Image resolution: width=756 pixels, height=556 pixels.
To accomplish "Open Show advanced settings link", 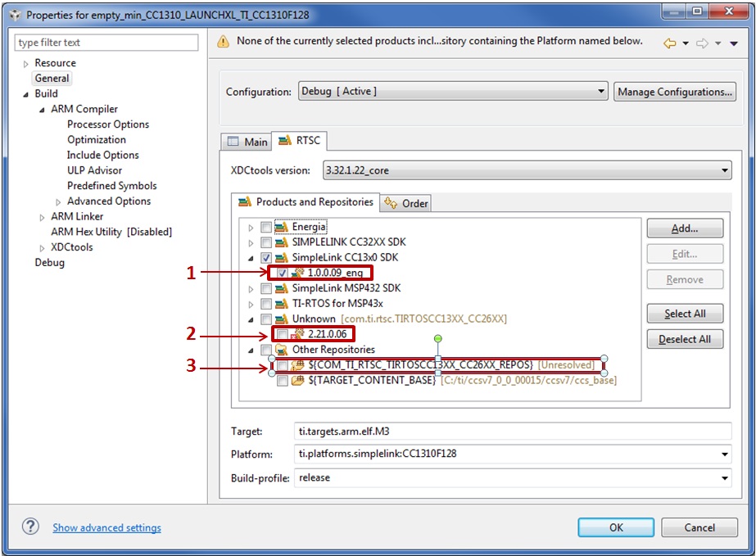I will click(x=106, y=527).
